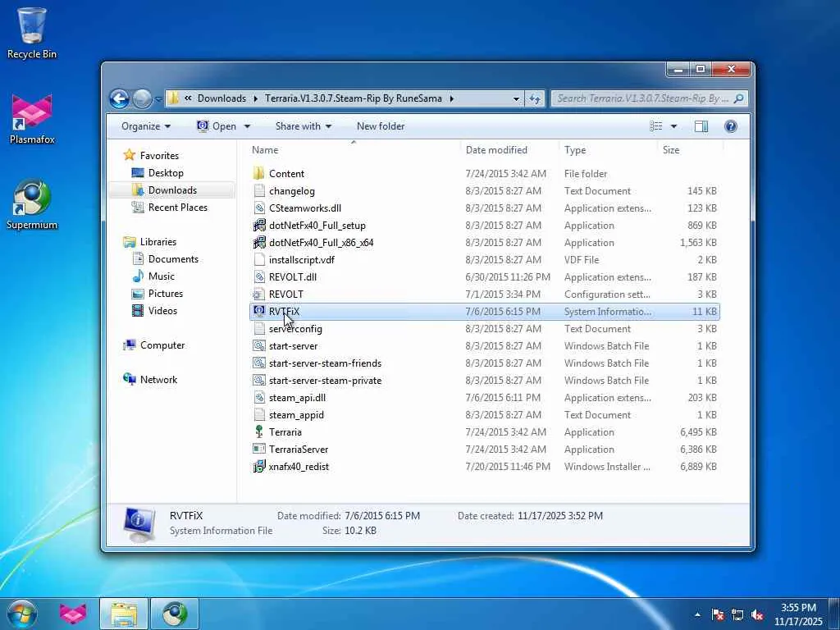Select the start-server batch file icon
840x630 pixels.
(x=258, y=345)
